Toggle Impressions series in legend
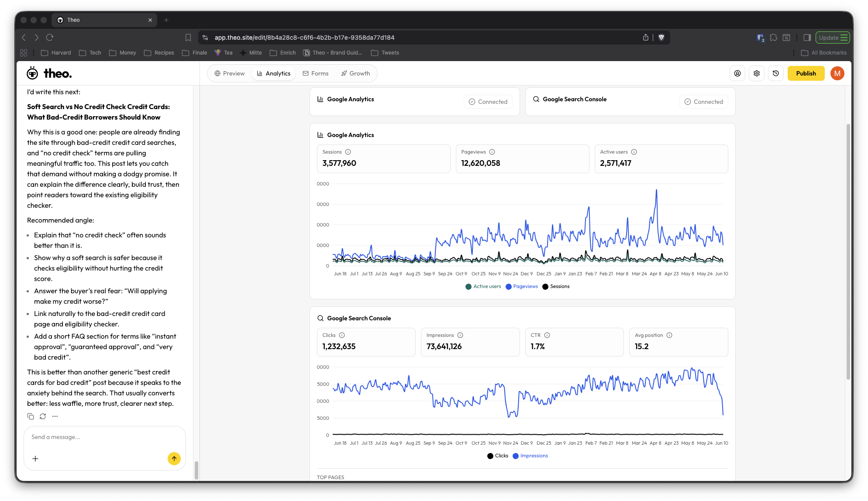The height and width of the screenshot is (501, 868). [530, 456]
